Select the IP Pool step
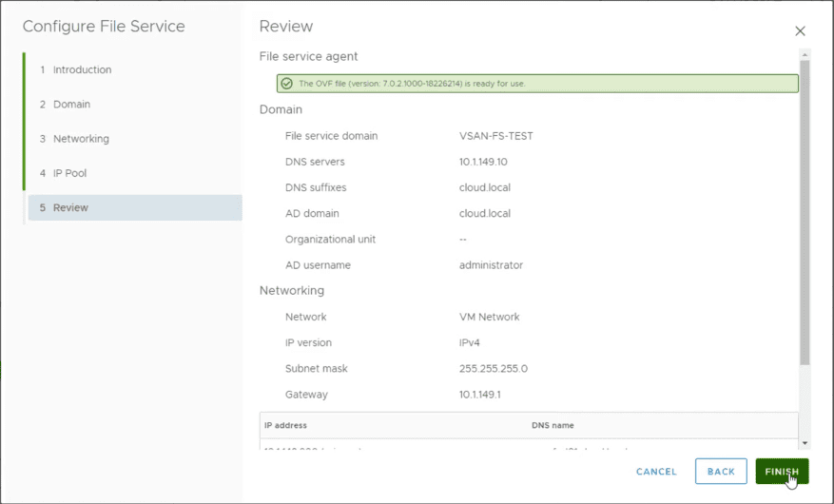The height and width of the screenshot is (504, 834). (69, 173)
